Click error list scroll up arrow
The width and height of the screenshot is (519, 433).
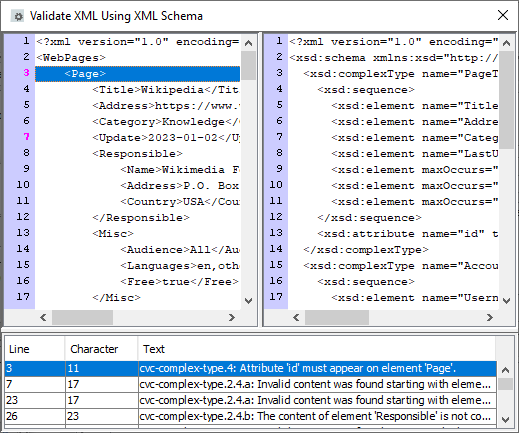pos(506,370)
